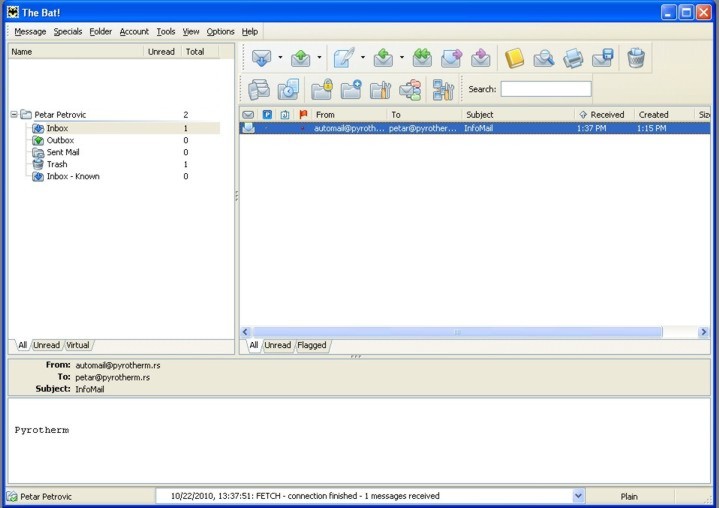This screenshot has width=719, height=508.
Task: Open the Specials menu
Action: coord(68,32)
